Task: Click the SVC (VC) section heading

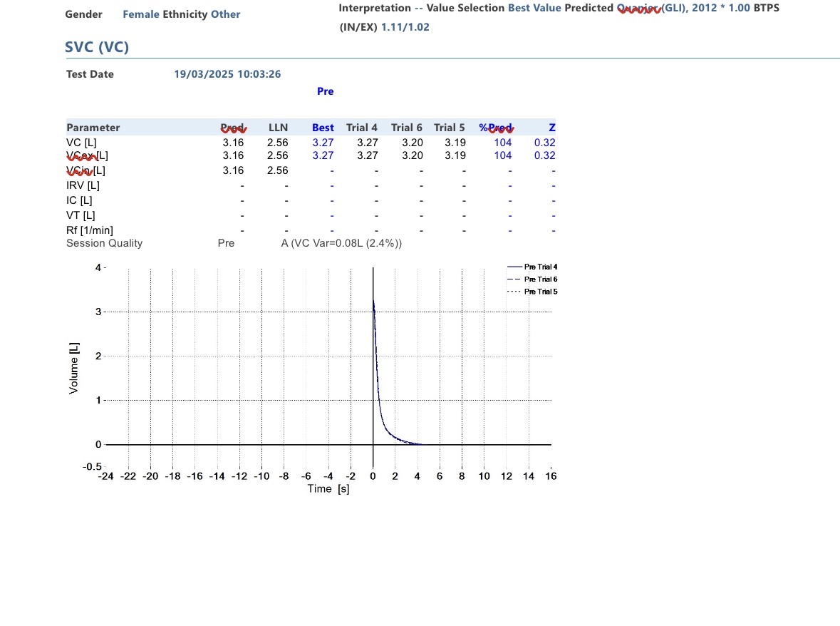Action: click(97, 48)
